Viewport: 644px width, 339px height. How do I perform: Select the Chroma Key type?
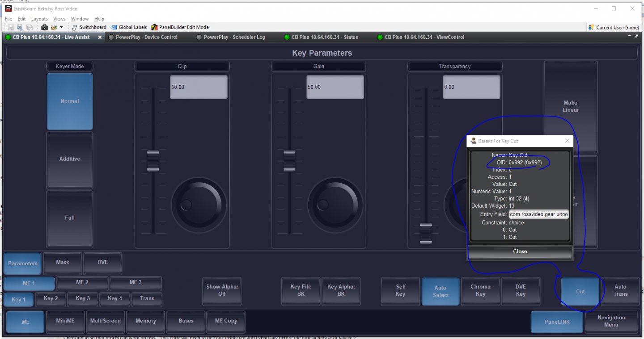tap(481, 291)
